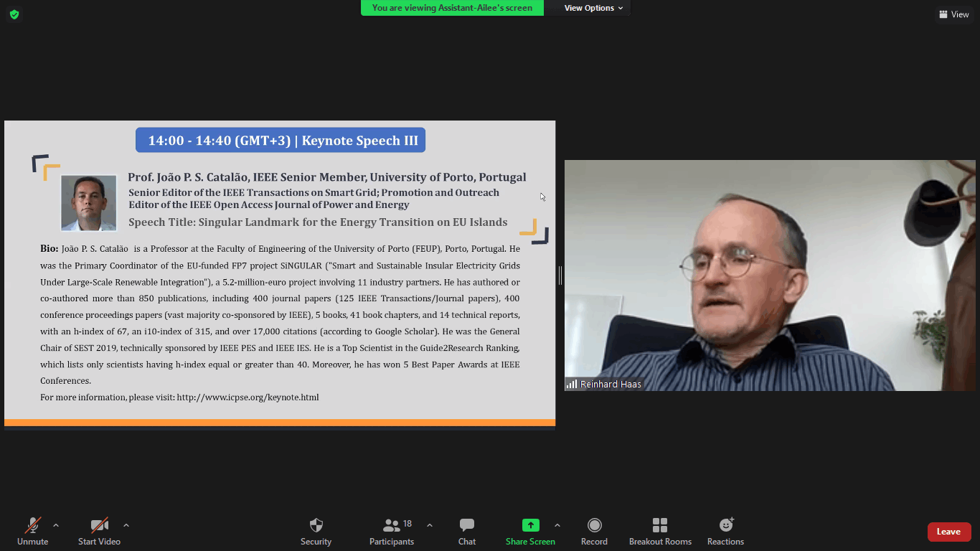This screenshot has height=551, width=980.
Task: Open the Reactions menu
Action: 725,532
